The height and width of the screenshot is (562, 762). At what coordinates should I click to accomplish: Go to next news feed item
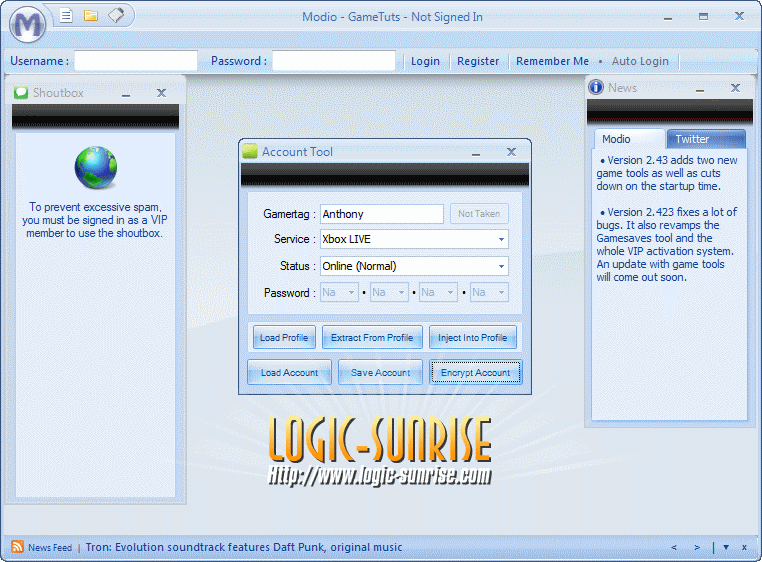click(x=697, y=547)
